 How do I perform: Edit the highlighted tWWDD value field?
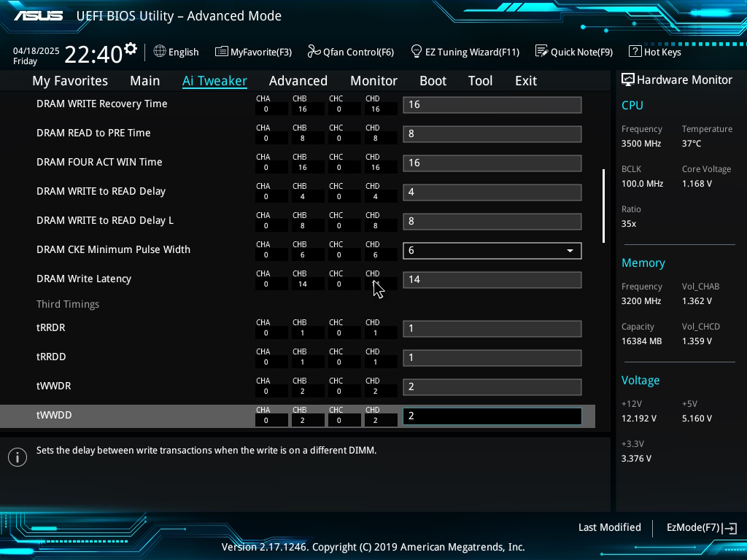coord(492,416)
